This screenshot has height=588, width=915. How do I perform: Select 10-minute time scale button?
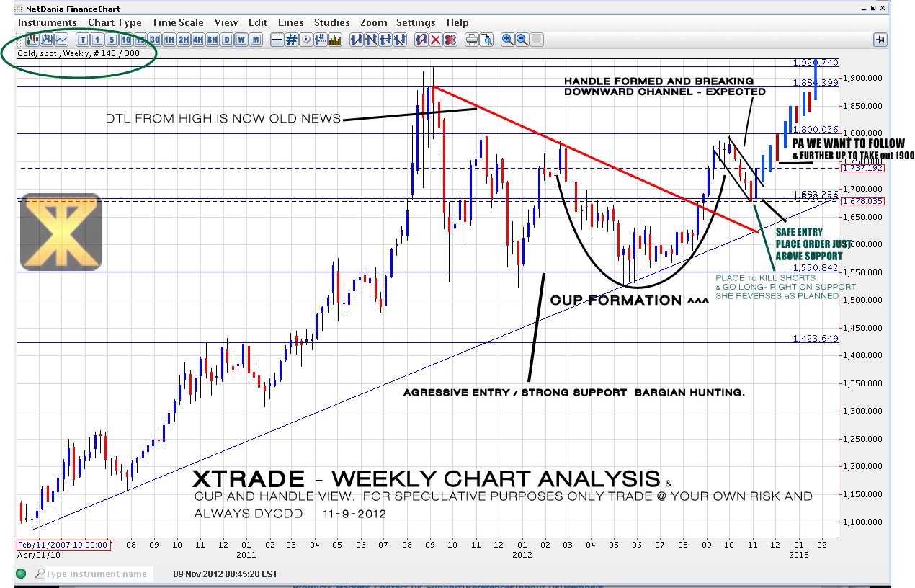tap(125, 40)
